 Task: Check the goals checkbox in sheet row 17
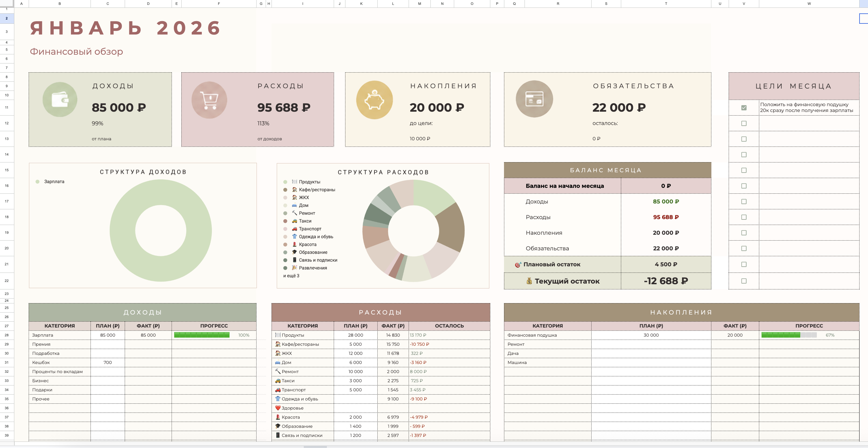tap(744, 202)
